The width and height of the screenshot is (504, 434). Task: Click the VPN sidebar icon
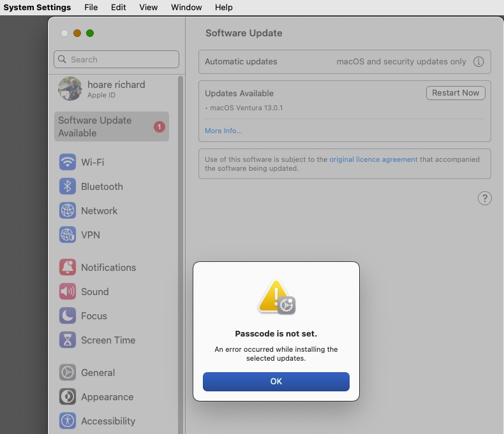pyautogui.click(x=68, y=235)
